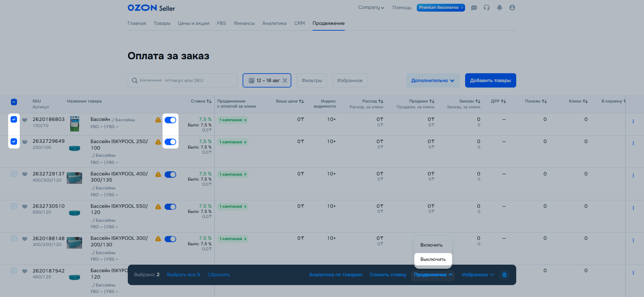Toggle the select-all header checkbox

[x=14, y=102]
